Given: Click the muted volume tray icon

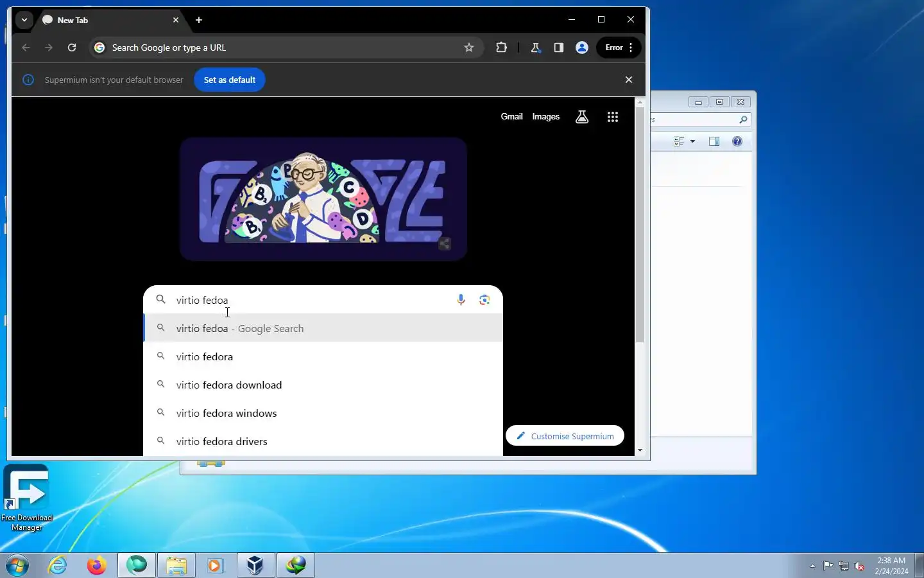Looking at the screenshot, I should click(859, 566).
